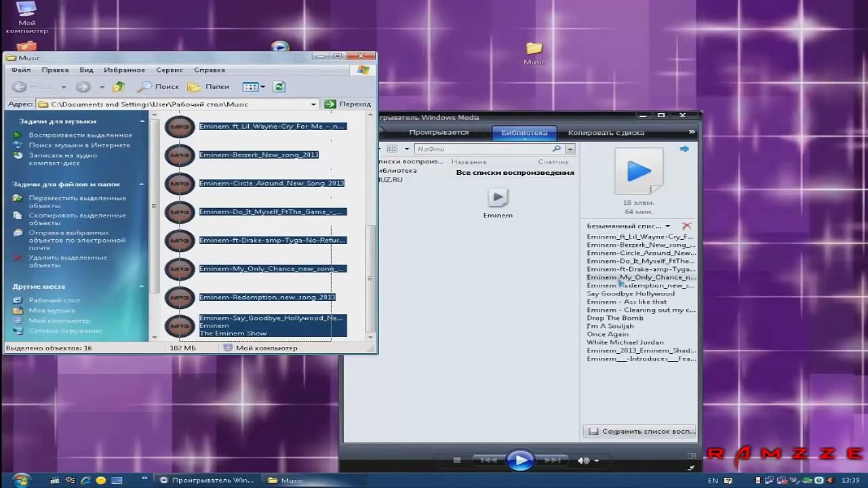Toggle the Folders (Папки) pane button

[209, 87]
